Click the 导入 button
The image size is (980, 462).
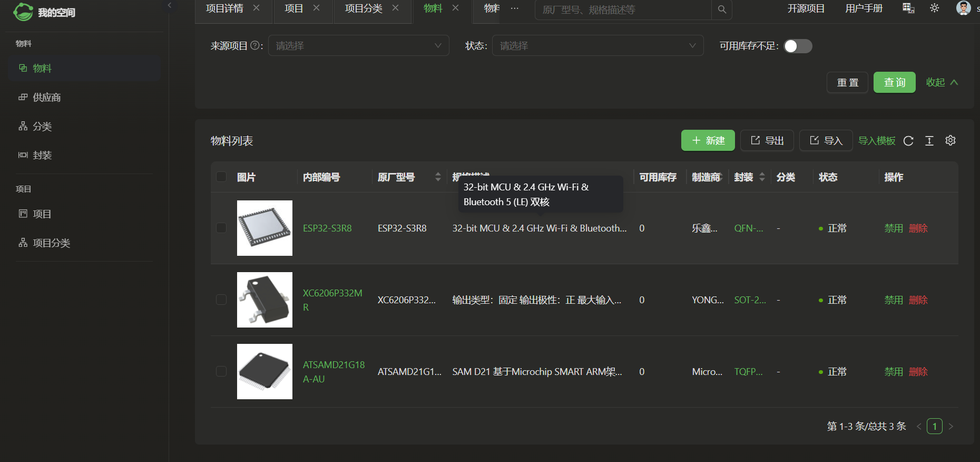pos(826,140)
